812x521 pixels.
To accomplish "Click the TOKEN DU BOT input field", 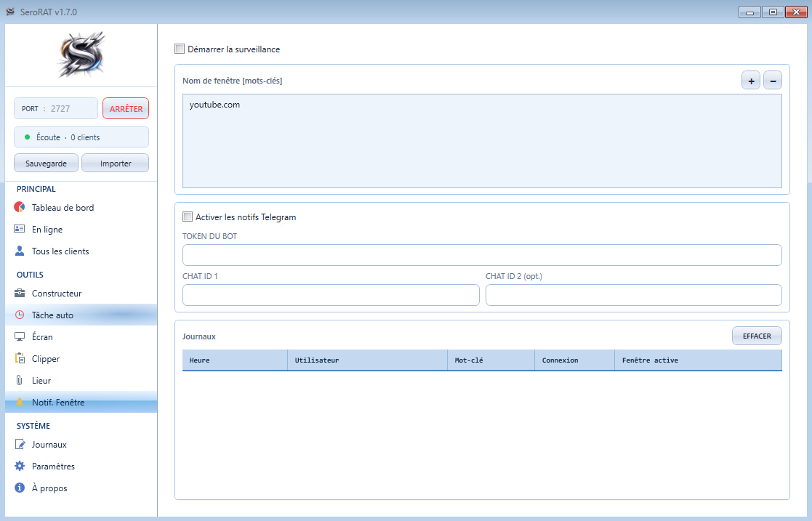I will click(482, 255).
